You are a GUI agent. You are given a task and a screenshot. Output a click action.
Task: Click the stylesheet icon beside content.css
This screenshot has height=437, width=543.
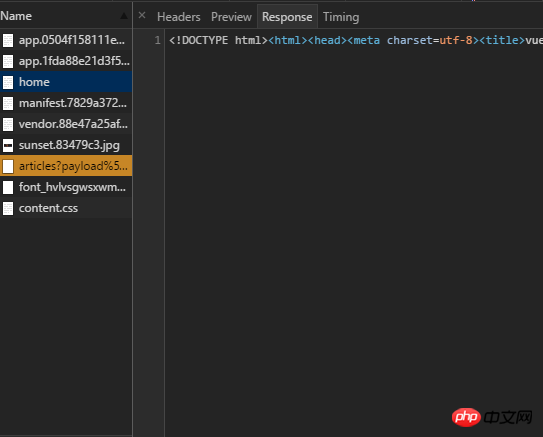[x=8, y=208]
